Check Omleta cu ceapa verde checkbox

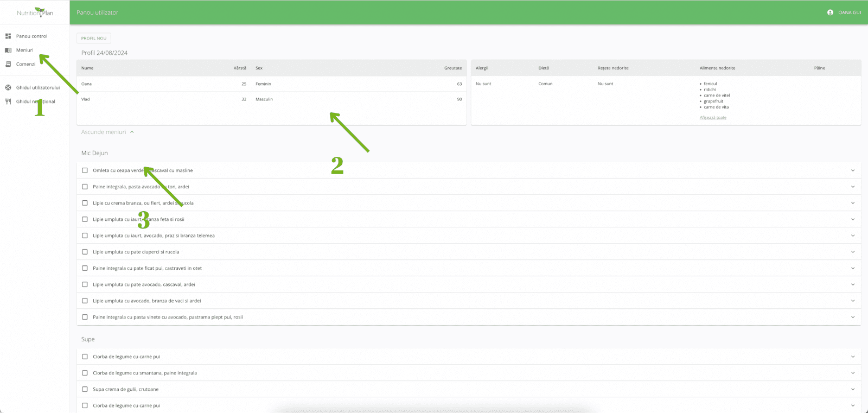click(x=85, y=170)
